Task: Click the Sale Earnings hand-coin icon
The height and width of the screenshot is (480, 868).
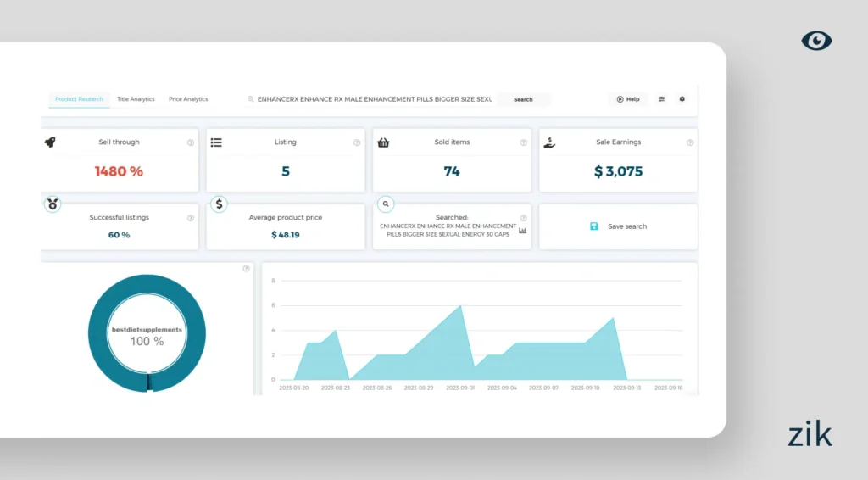Action: [549, 142]
